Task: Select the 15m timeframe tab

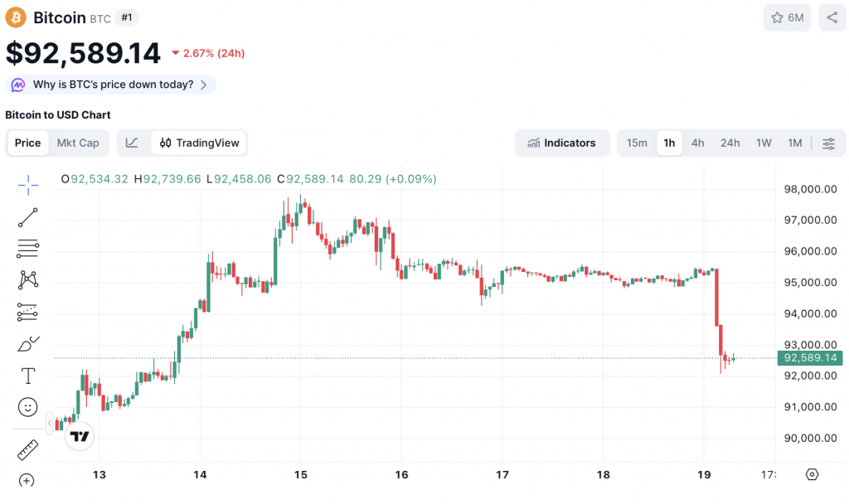Action: coord(637,143)
